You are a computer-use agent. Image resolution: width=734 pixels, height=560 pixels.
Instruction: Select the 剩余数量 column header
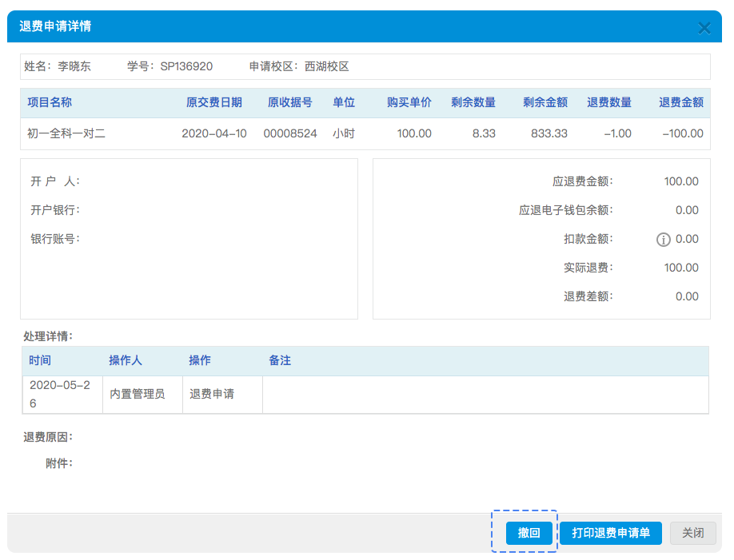click(x=473, y=102)
